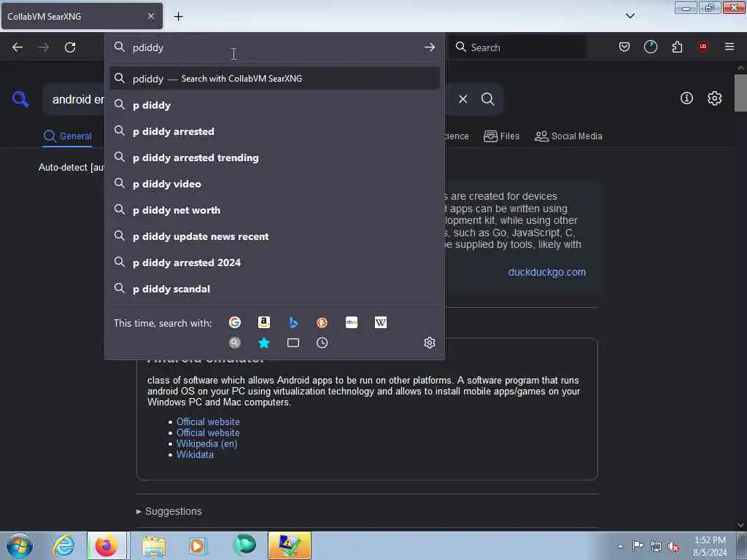Choose 'p diddy net worth' suggestion

[274, 209]
